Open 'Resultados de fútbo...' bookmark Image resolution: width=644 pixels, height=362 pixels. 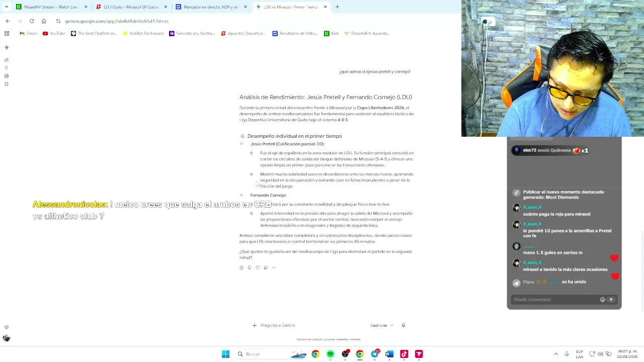(x=295, y=33)
